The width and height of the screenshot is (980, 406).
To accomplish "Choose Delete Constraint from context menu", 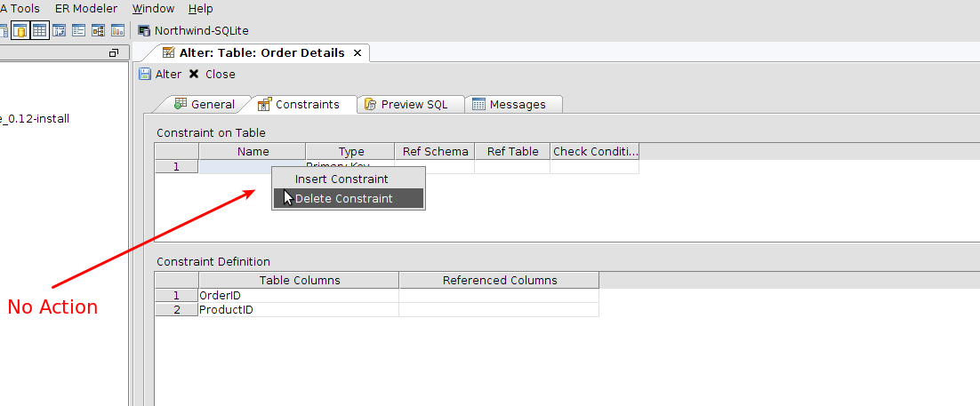I will 343,199.
